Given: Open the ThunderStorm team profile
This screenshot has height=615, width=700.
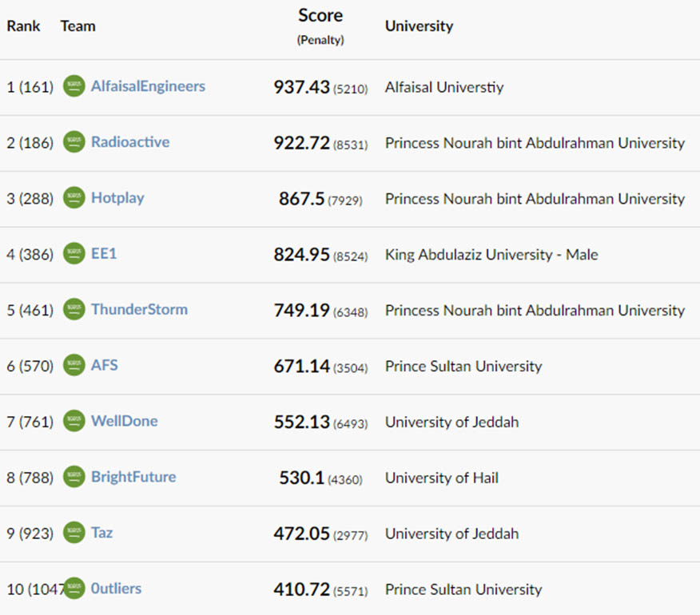Looking at the screenshot, I should click(139, 309).
